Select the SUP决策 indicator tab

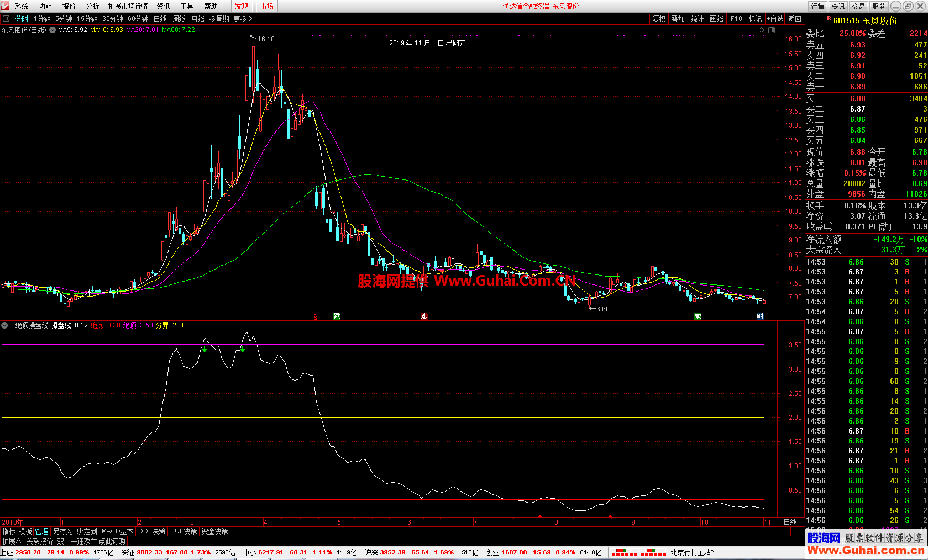184,531
